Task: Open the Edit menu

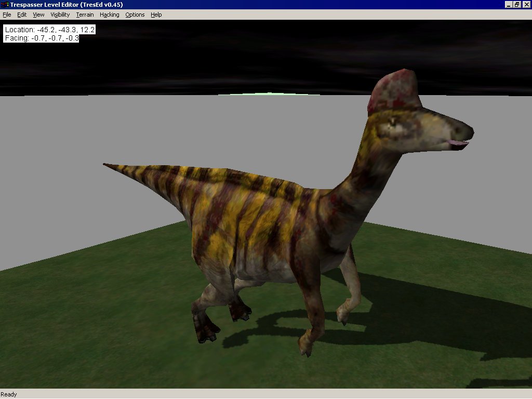Action: coord(22,15)
